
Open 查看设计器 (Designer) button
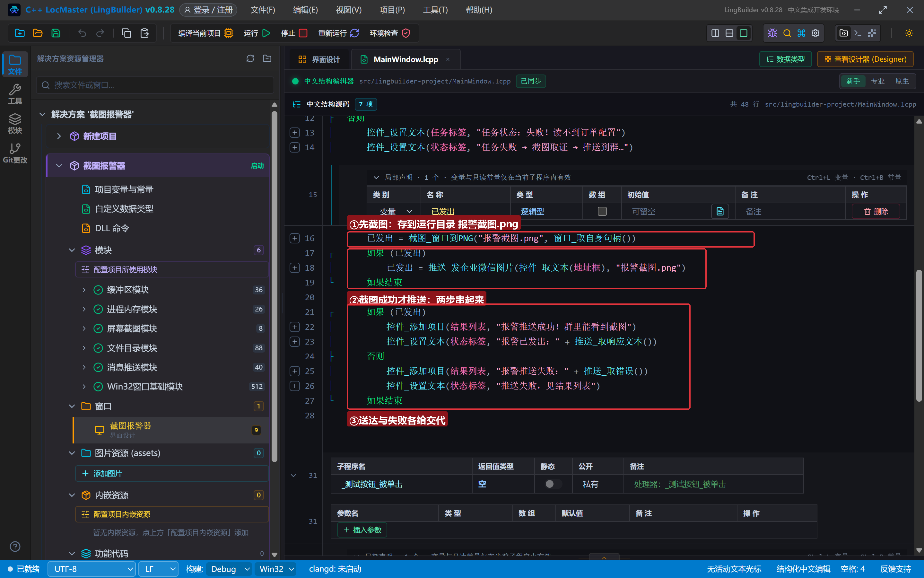coord(865,59)
